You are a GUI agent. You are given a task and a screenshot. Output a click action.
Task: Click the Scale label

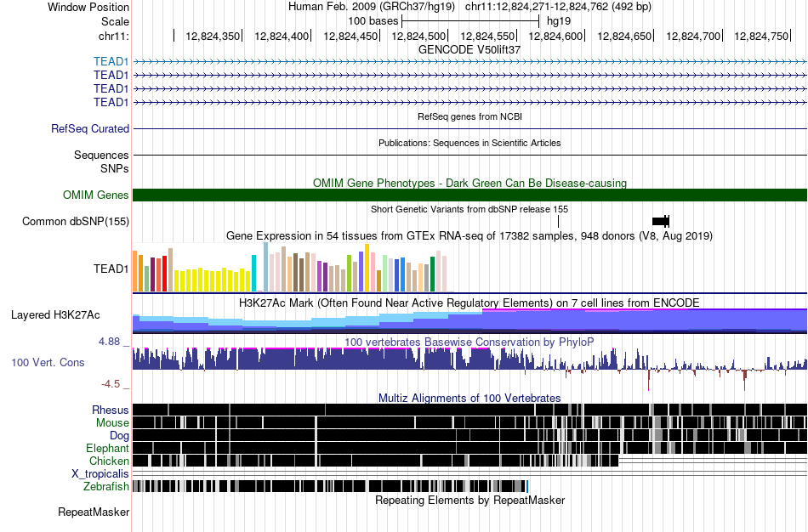116,21
